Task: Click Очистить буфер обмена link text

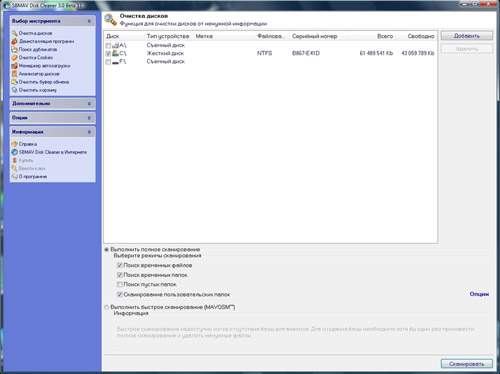Action: click(44, 82)
